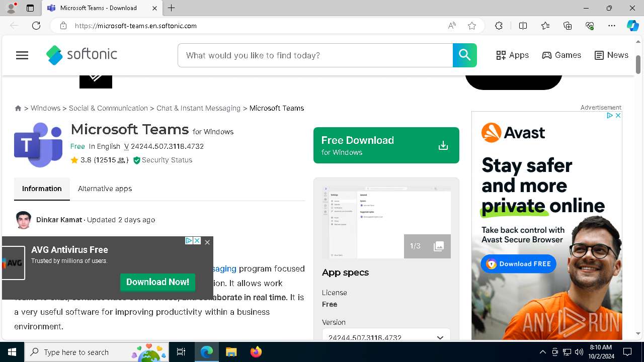This screenshot has height=362, width=644.
Task: Open the Edge profile icon
Action: 11,8
